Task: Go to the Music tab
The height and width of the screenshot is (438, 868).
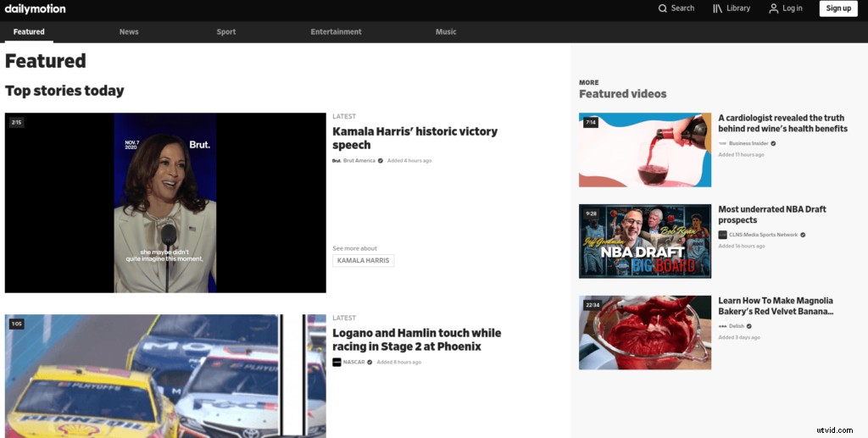Action: coord(446,32)
